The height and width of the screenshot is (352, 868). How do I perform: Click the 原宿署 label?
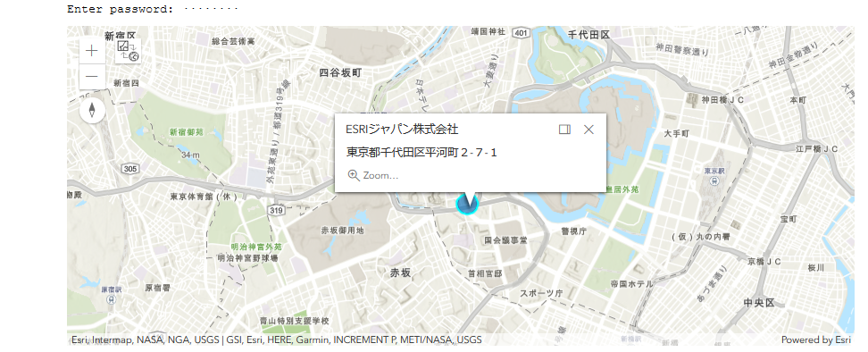[157, 288]
